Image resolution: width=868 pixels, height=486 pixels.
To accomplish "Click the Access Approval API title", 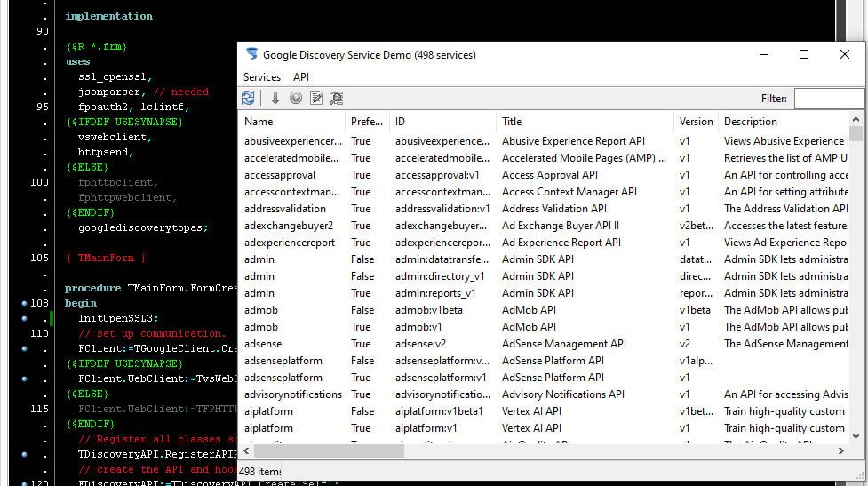I will coord(550,175).
